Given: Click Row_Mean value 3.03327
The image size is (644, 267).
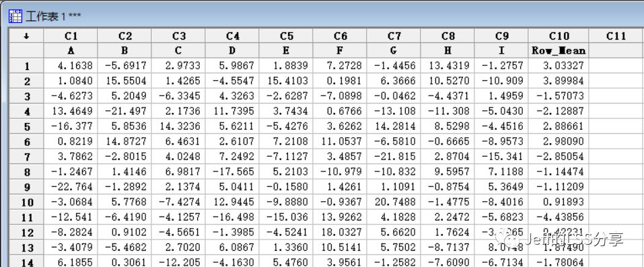Looking at the screenshot, I should click(x=558, y=66).
